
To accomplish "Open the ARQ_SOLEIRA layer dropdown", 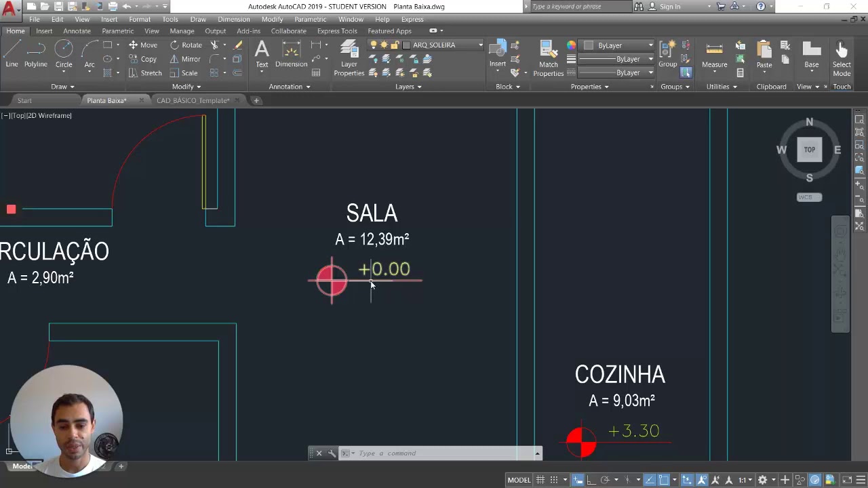I will click(481, 45).
